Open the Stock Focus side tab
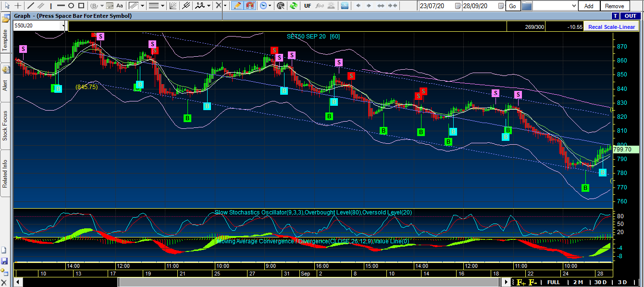 [x=5, y=125]
